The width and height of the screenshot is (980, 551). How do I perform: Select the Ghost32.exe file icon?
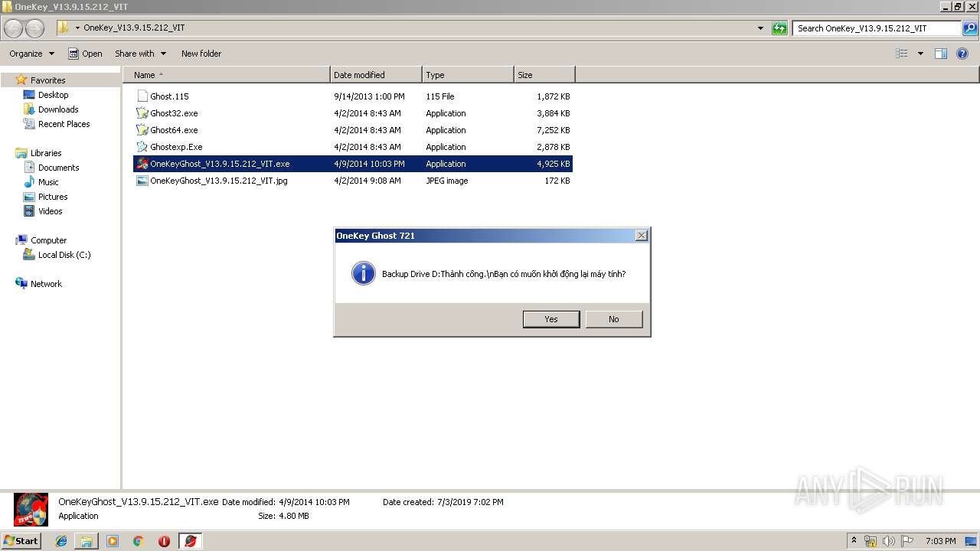point(142,113)
